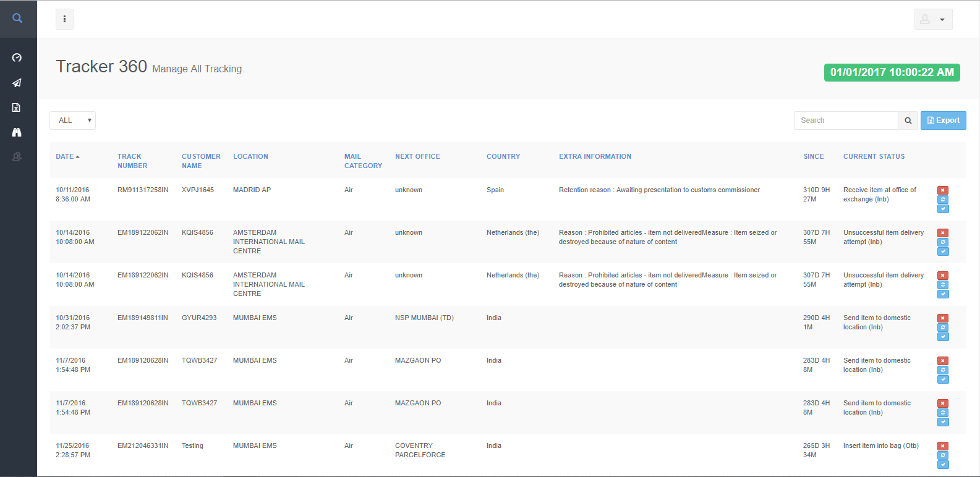Image resolution: width=980 pixels, height=477 pixels.
Task: Click the checkmark button for EM189149811IN
Action: pyautogui.click(x=943, y=337)
